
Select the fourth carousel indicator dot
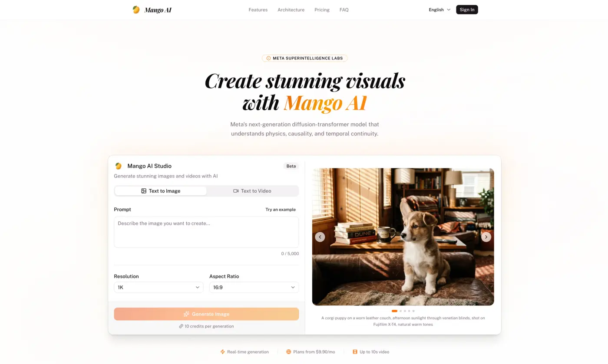click(409, 311)
